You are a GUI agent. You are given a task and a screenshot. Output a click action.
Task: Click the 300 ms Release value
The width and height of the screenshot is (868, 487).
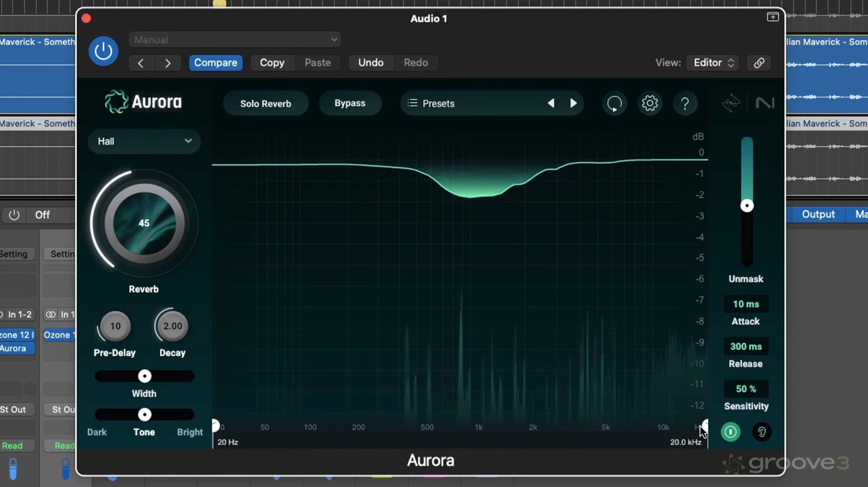746,347
